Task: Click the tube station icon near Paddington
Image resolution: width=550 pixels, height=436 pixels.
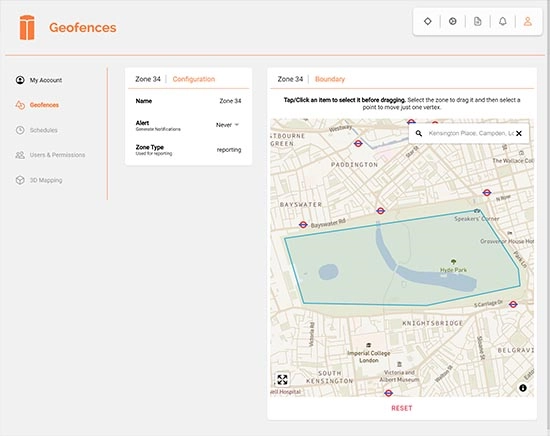Action: tap(358, 143)
